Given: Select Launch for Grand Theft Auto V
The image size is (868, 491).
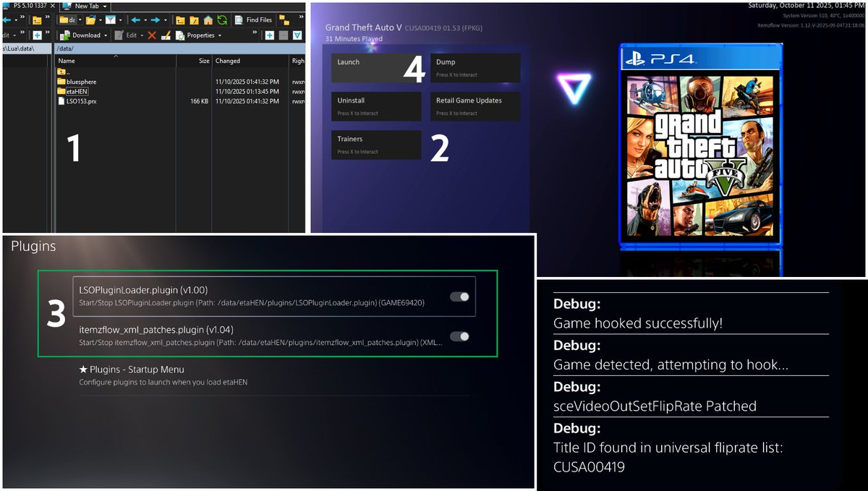Looking at the screenshot, I should pyautogui.click(x=376, y=67).
